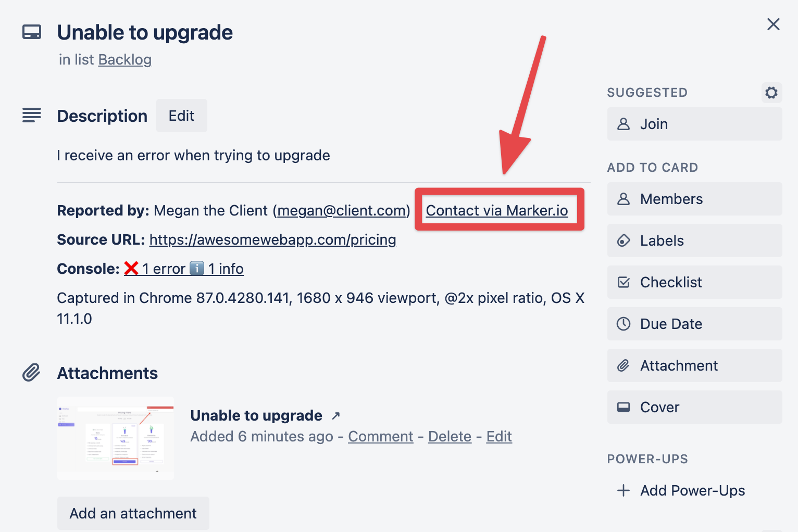Click the description lines icon
The image size is (798, 532).
[32, 115]
